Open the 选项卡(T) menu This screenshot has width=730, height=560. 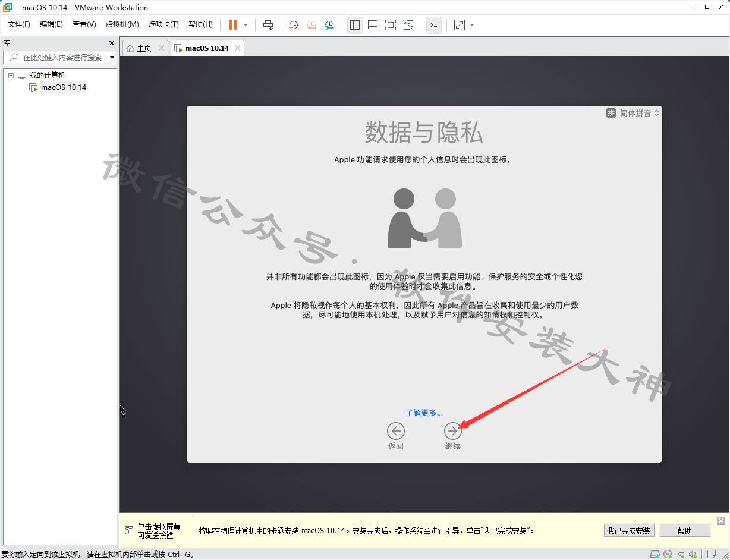click(x=163, y=24)
